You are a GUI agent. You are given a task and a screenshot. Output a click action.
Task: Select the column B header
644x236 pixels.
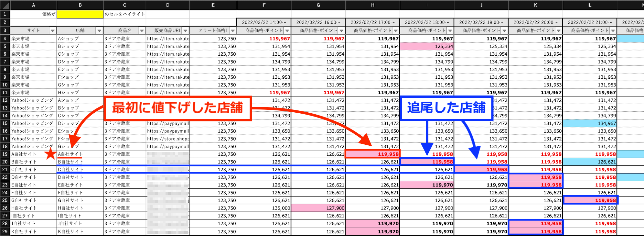(x=80, y=5)
